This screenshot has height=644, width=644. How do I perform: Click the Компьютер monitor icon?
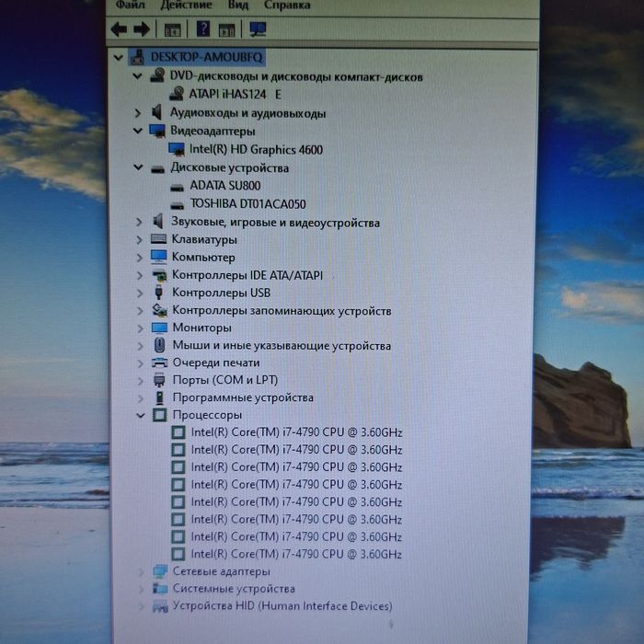(x=158, y=257)
